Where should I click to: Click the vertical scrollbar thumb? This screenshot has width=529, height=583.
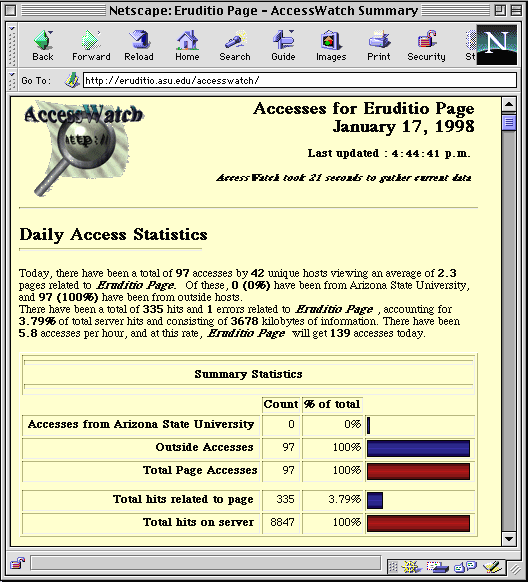click(x=509, y=122)
